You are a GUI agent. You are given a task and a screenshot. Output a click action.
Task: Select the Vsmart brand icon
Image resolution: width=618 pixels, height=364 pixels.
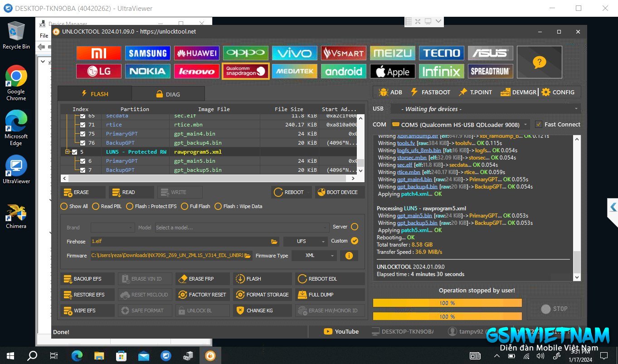tap(344, 53)
